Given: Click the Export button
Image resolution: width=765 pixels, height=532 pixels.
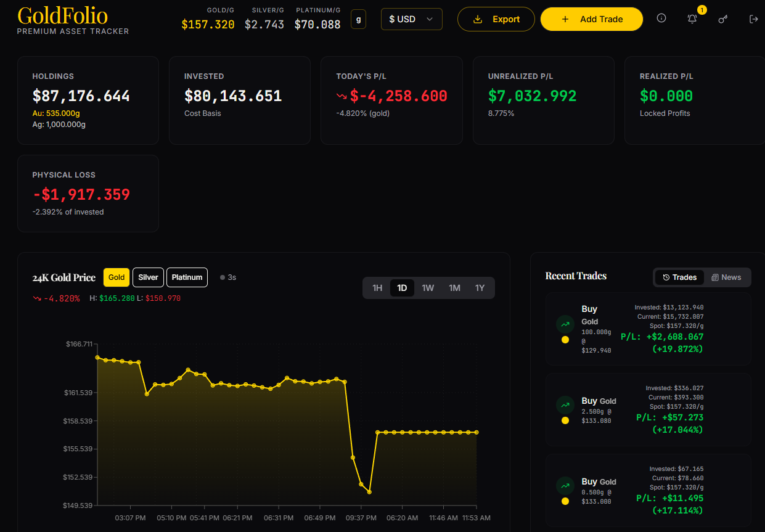Looking at the screenshot, I should coord(496,19).
